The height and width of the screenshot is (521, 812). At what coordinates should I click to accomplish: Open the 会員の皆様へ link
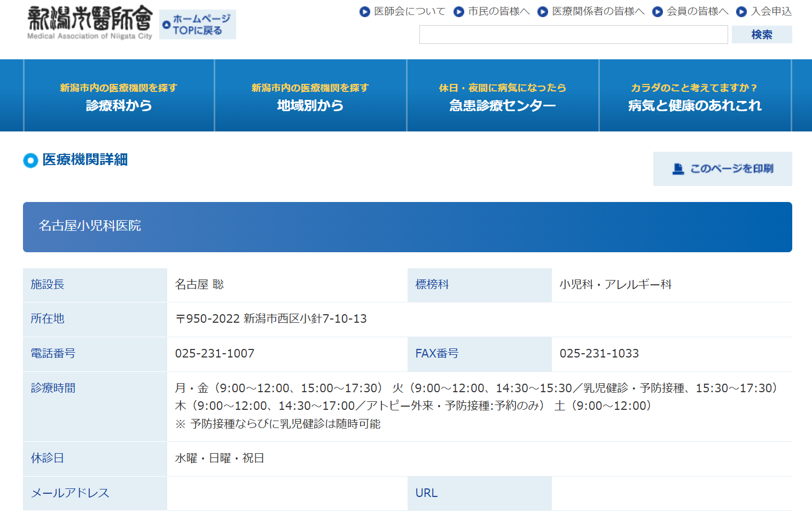[697, 11]
